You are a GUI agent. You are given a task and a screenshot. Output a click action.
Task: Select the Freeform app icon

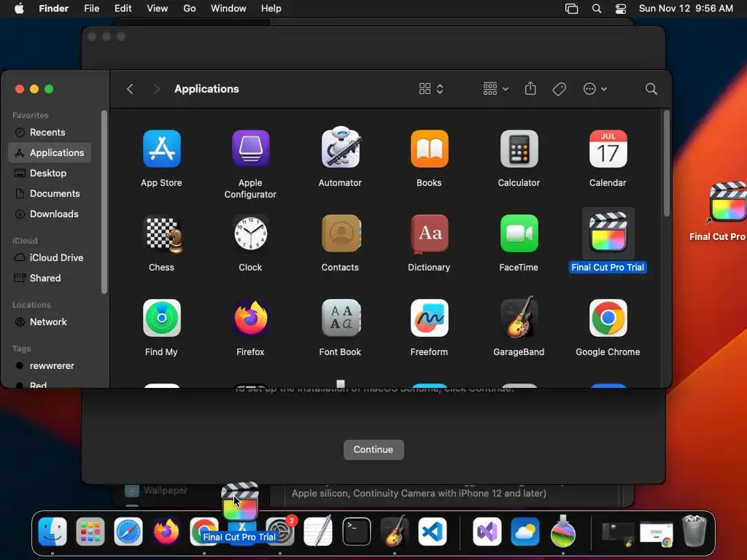(x=429, y=318)
